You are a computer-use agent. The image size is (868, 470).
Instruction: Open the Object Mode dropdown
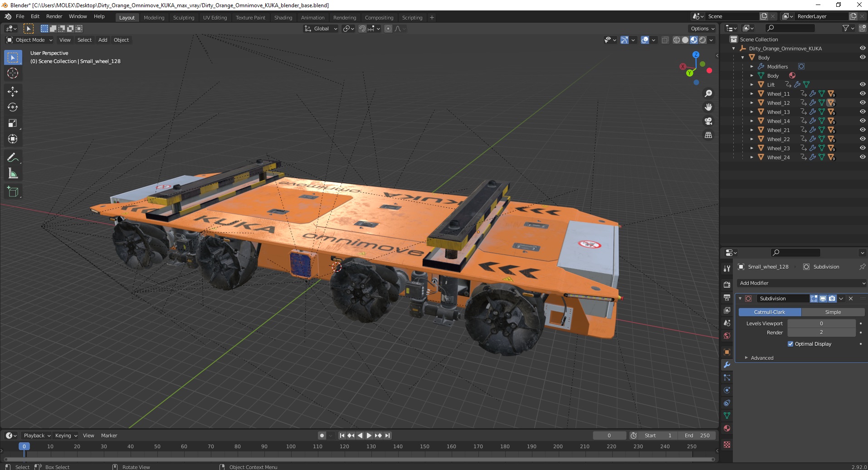point(29,40)
